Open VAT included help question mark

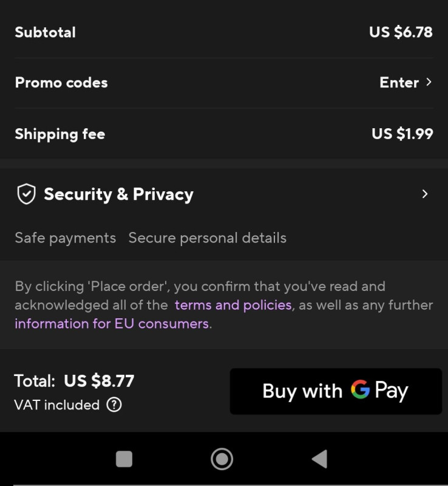[x=114, y=405]
